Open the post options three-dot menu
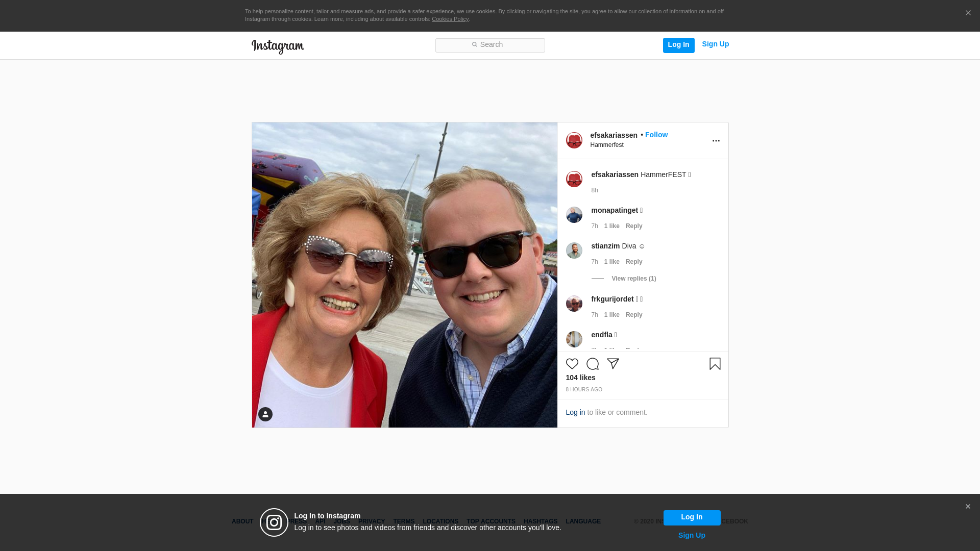This screenshot has width=980, height=551. pyautogui.click(x=716, y=141)
